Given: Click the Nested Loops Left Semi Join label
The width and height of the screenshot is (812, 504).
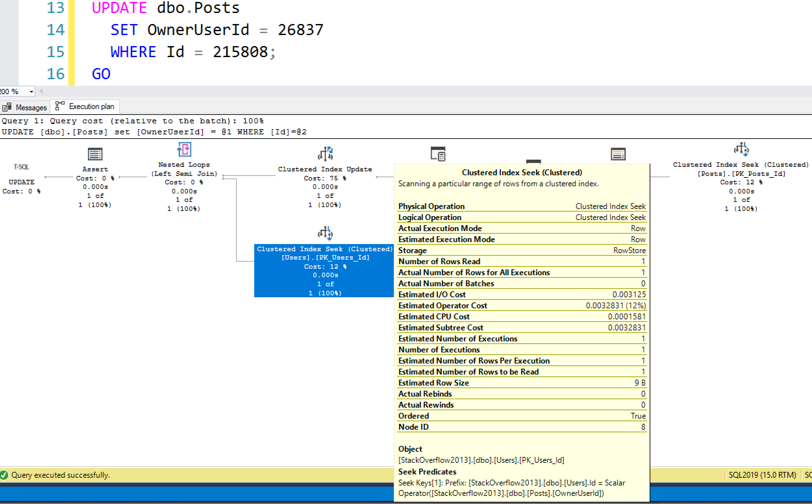Looking at the screenshot, I should tap(184, 169).
